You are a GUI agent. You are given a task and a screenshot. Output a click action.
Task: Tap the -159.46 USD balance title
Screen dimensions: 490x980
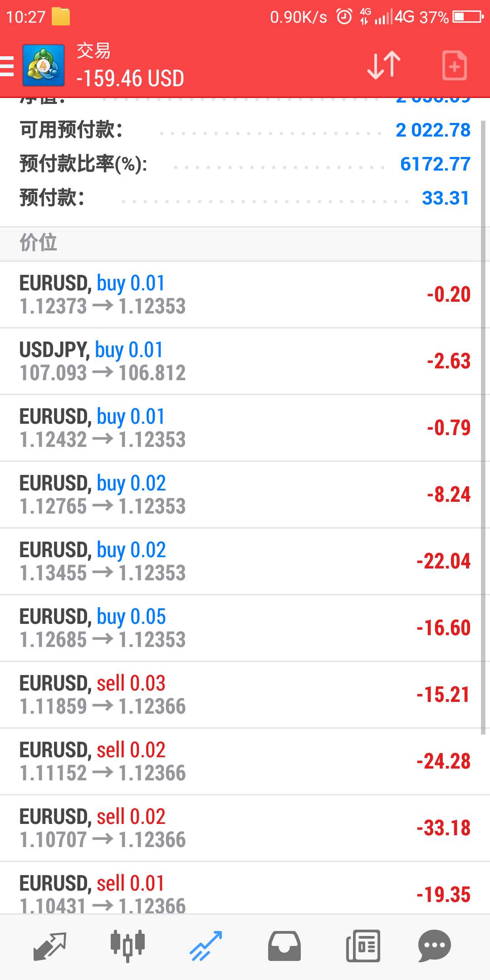coord(130,78)
